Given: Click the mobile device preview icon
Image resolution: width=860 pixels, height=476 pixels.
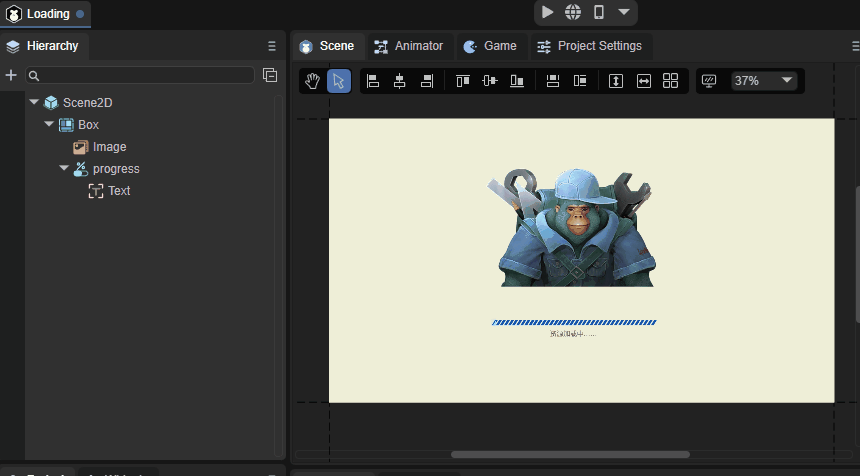Looking at the screenshot, I should pos(599,12).
